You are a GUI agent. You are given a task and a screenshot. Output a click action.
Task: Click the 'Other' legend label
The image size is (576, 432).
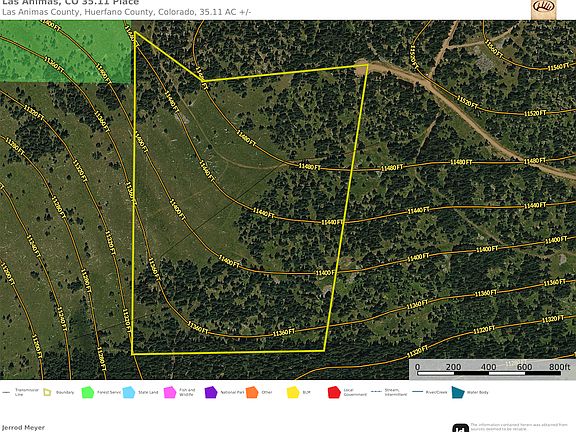(267, 392)
